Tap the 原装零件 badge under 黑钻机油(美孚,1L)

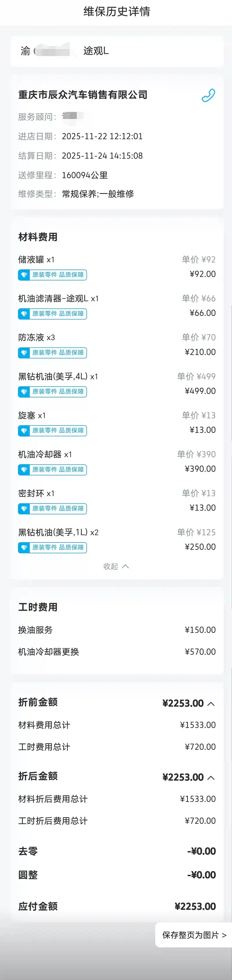(52, 548)
